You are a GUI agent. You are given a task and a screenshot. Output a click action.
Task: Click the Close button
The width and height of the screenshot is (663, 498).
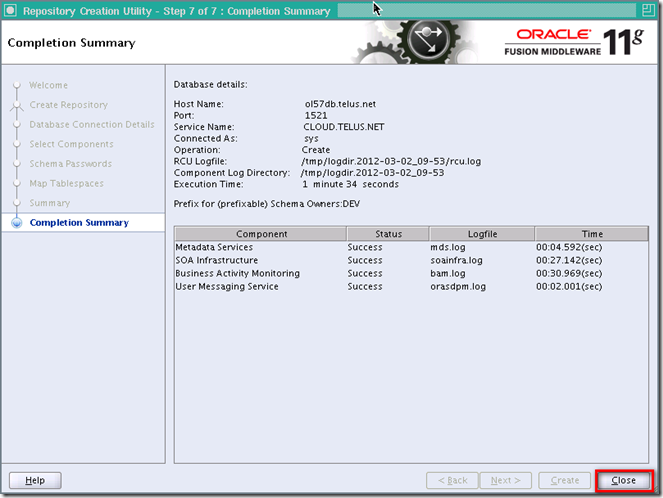pos(623,481)
